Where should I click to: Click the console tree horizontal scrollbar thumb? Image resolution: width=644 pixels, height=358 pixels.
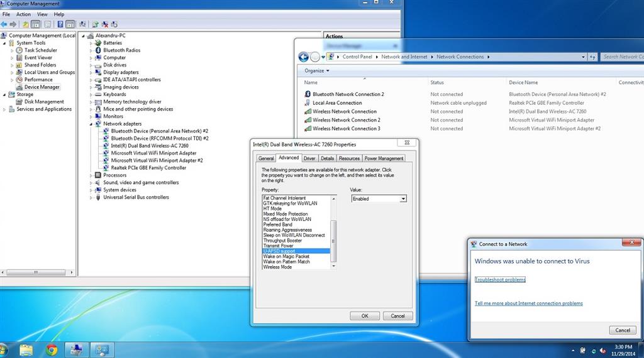(x=36, y=273)
